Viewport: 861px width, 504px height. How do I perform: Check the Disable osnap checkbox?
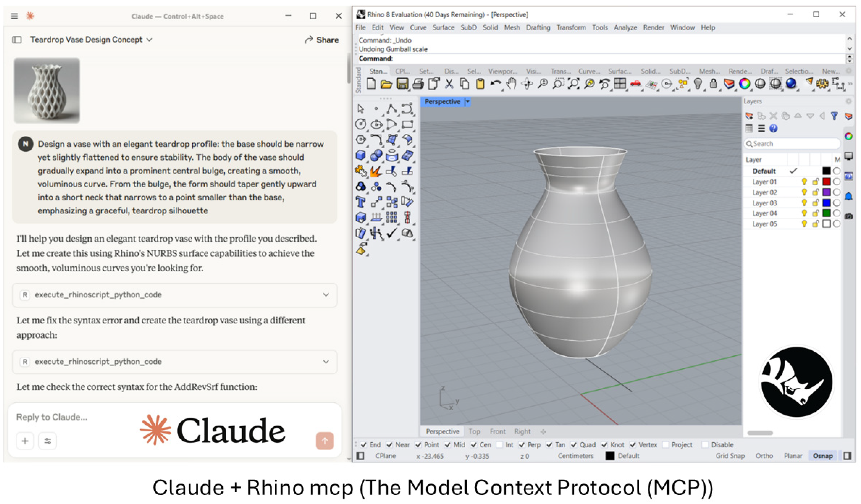tap(705, 445)
